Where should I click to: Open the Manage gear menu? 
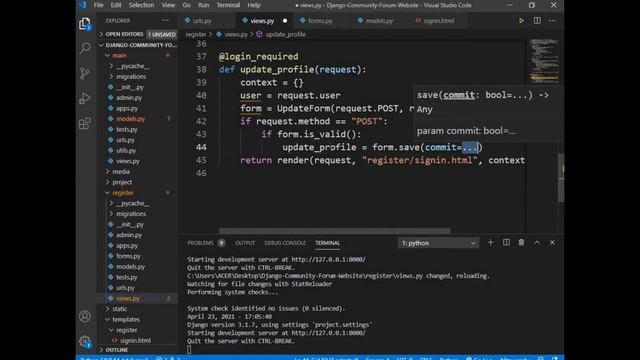(x=85, y=341)
